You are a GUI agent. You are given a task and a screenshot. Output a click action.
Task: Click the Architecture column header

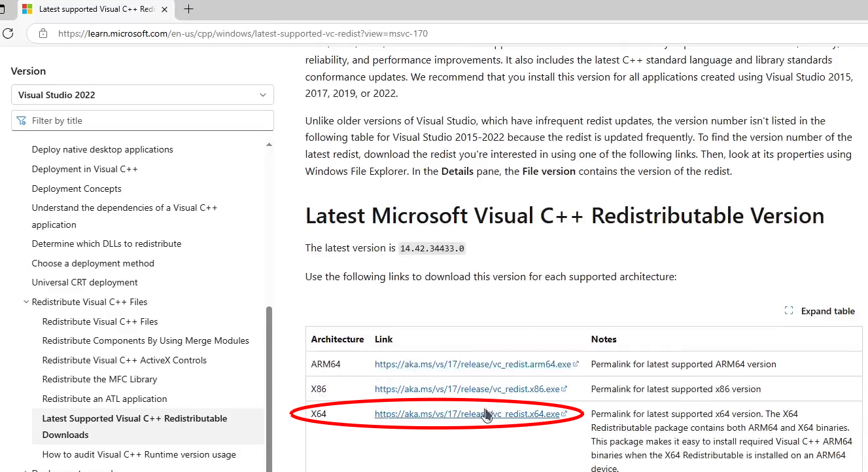338,339
